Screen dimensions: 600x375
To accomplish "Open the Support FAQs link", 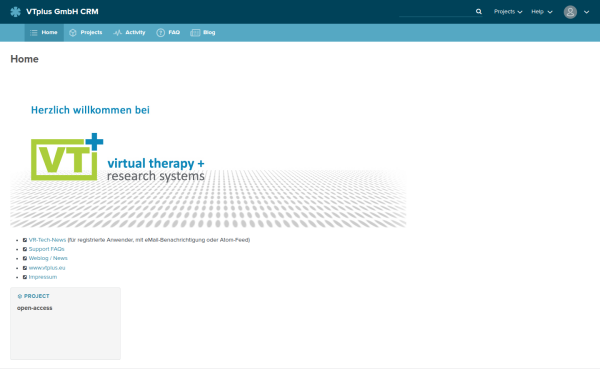I will [x=46, y=249].
